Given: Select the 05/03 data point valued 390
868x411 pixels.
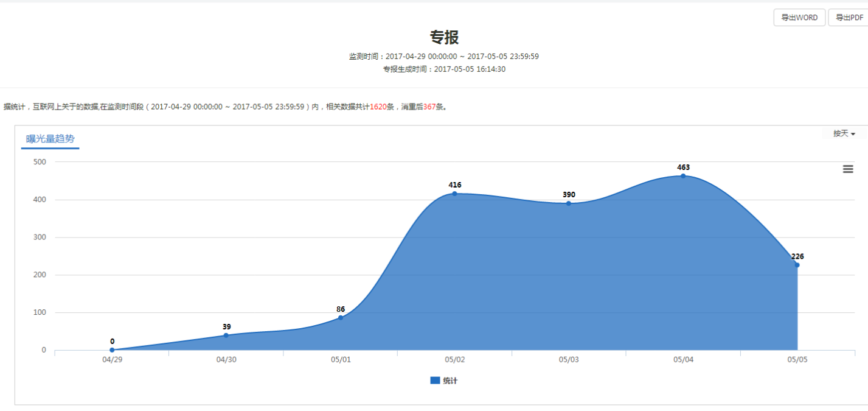Looking at the screenshot, I should 569,203.
